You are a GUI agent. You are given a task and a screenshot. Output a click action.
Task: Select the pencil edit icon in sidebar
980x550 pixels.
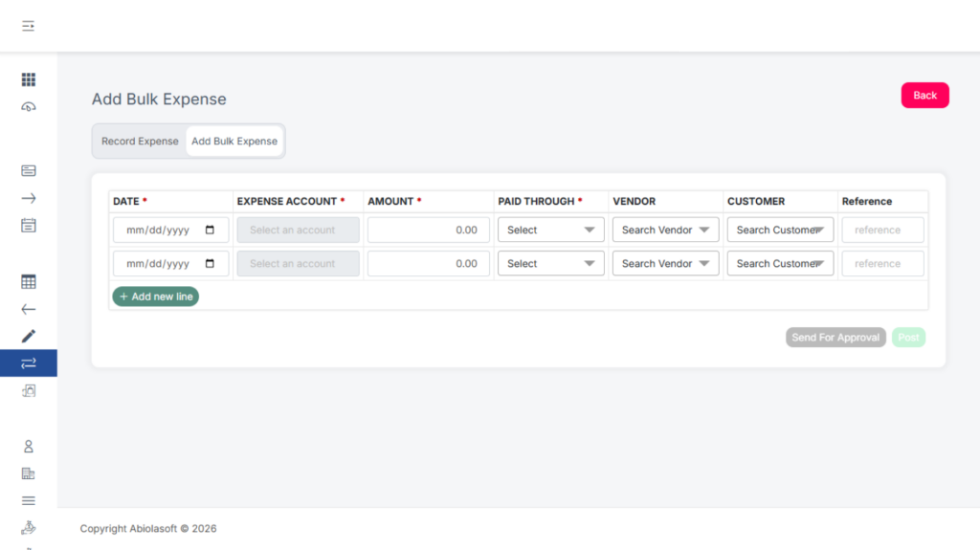(29, 336)
